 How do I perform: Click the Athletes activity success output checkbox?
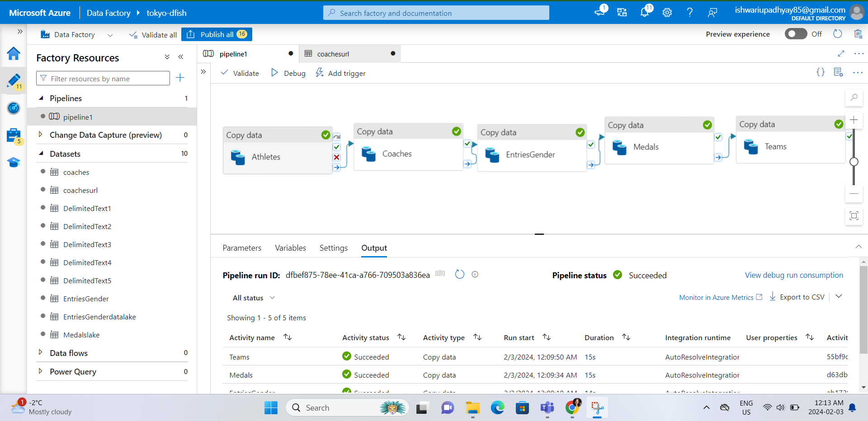[336, 147]
